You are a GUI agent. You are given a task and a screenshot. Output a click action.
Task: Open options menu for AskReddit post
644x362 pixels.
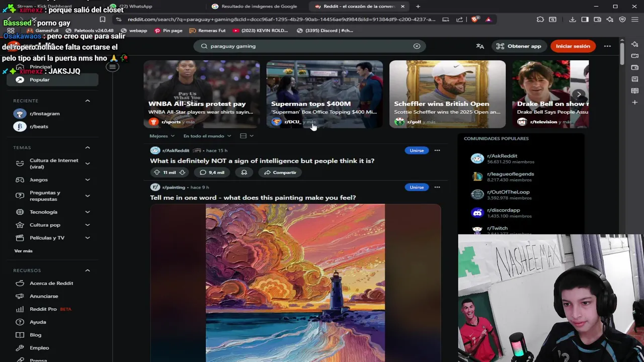click(437, 150)
